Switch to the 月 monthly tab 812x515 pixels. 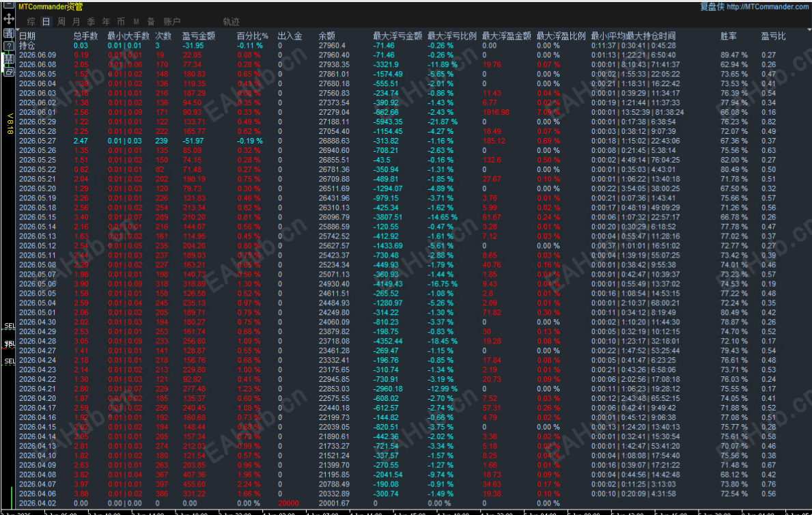point(76,21)
